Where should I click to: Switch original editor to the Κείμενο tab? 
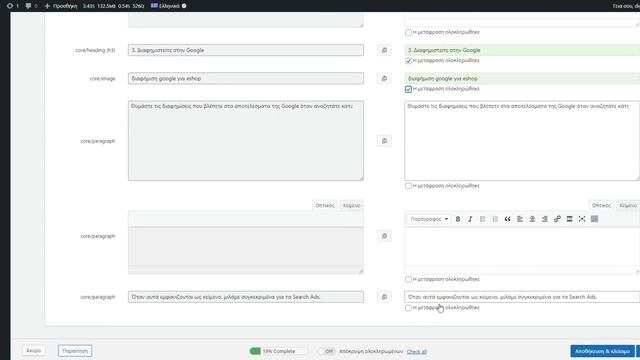point(351,205)
